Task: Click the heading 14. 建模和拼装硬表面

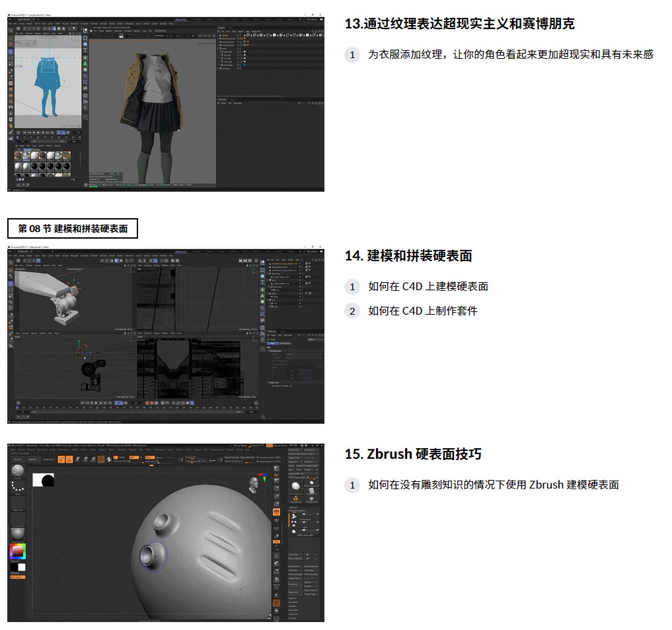Action: (408, 256)
